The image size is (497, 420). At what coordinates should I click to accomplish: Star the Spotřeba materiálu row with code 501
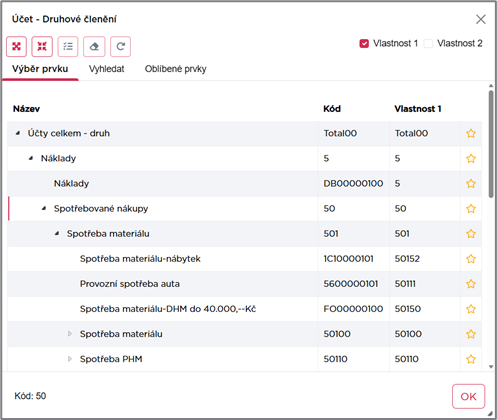tap(471, 234)
